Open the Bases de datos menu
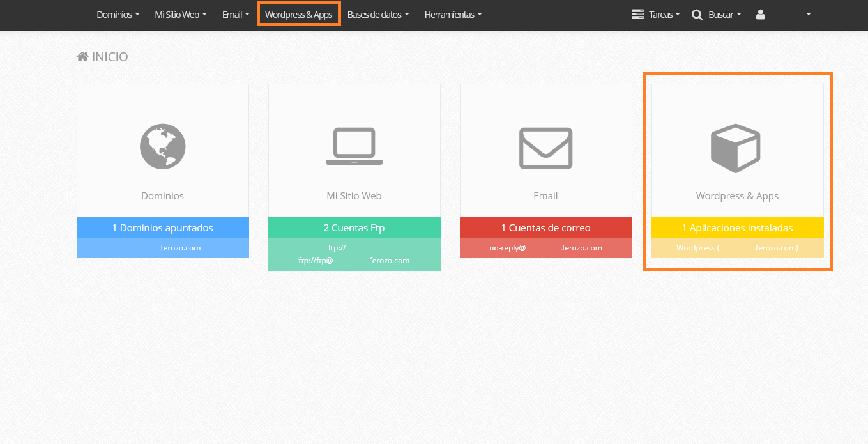This screenshot has width=868, height=444. 378,14
